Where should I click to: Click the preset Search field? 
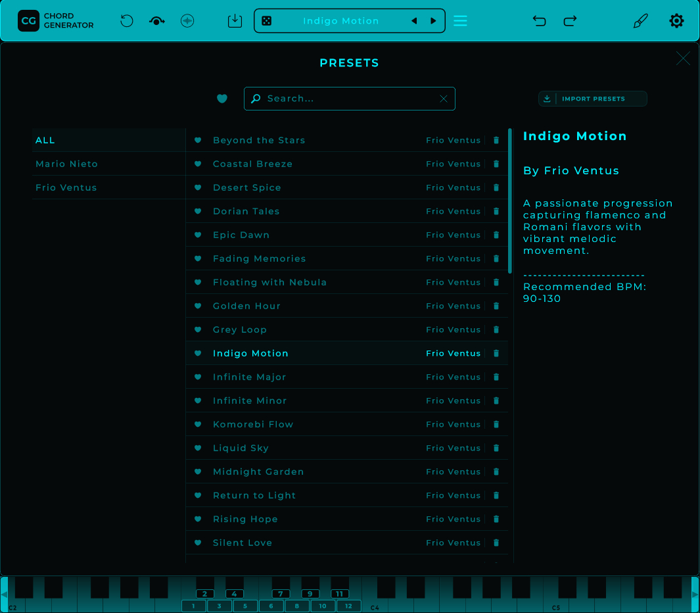coord(350,99)
